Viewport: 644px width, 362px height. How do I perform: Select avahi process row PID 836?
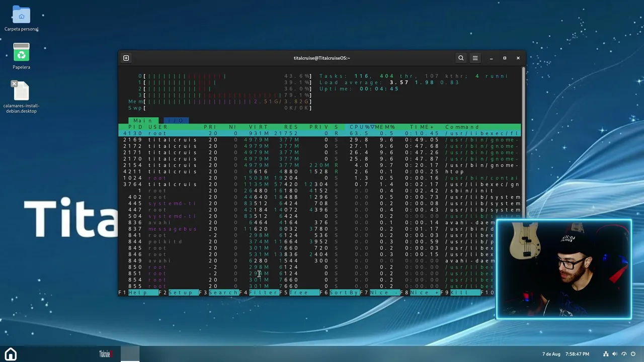click(x=307, y=223)
